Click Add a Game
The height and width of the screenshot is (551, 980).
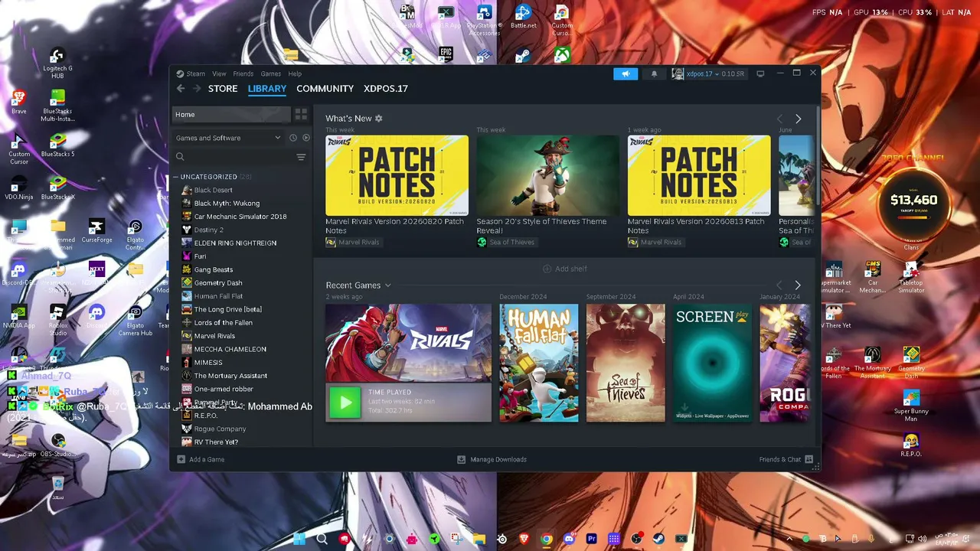coord(201,459)
